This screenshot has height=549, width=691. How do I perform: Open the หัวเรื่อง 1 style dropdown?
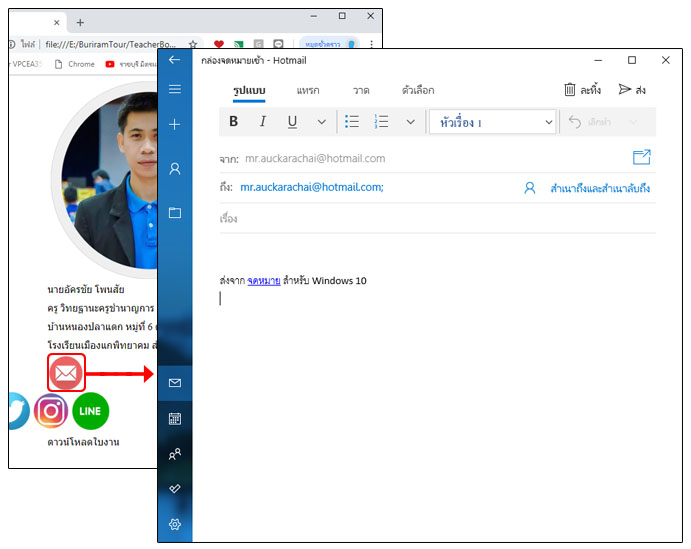[492, 122]
